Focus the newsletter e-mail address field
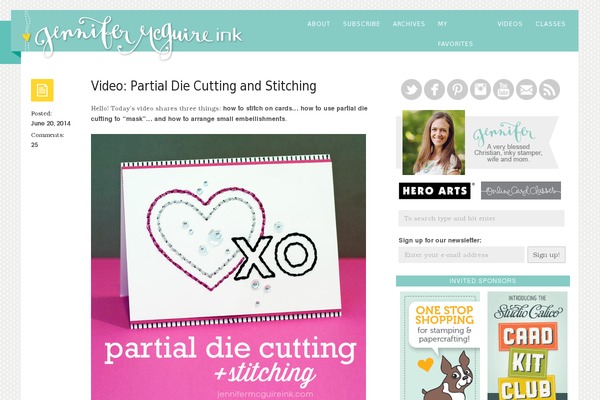Screen dimensions: 600x400 [x=461, y=255]
